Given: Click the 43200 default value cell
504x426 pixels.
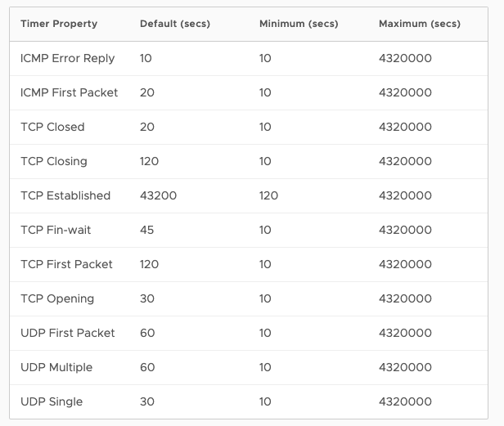Looking at the screenshot, I should tap(158, 195).
